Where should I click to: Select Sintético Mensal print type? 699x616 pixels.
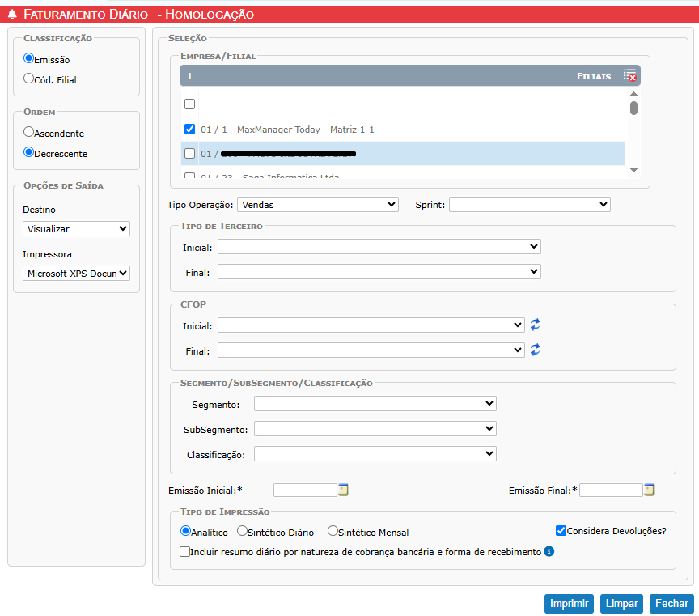[333, 531]
